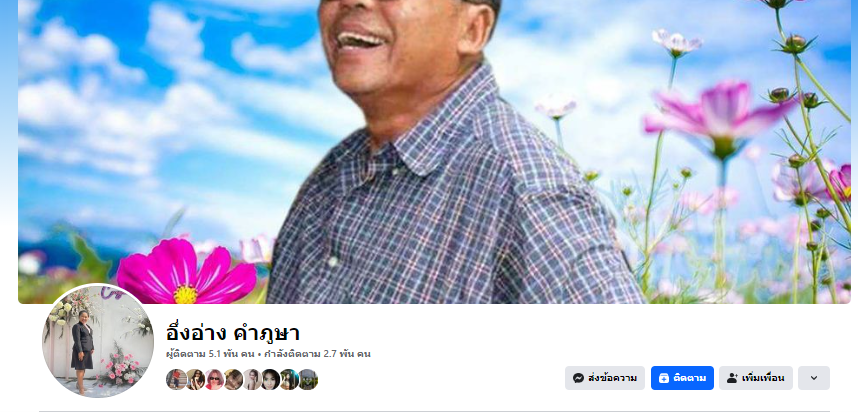
Task: Add friend using เพิ่มเพื่อน button
Action: [756, 378]
